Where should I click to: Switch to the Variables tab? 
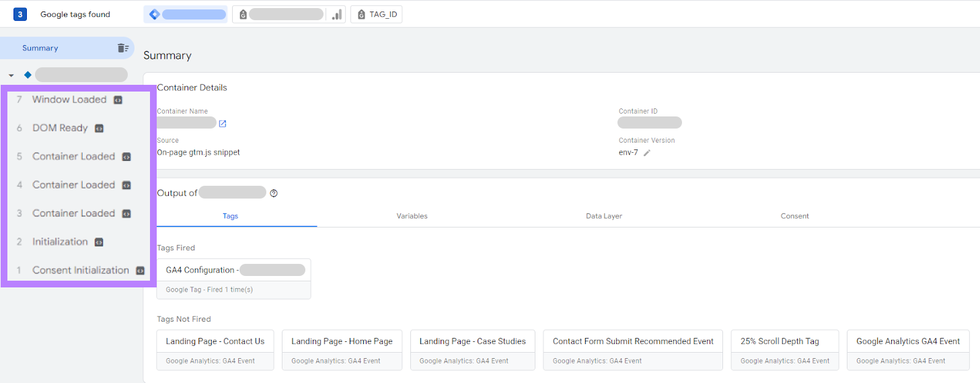point(412,216)
